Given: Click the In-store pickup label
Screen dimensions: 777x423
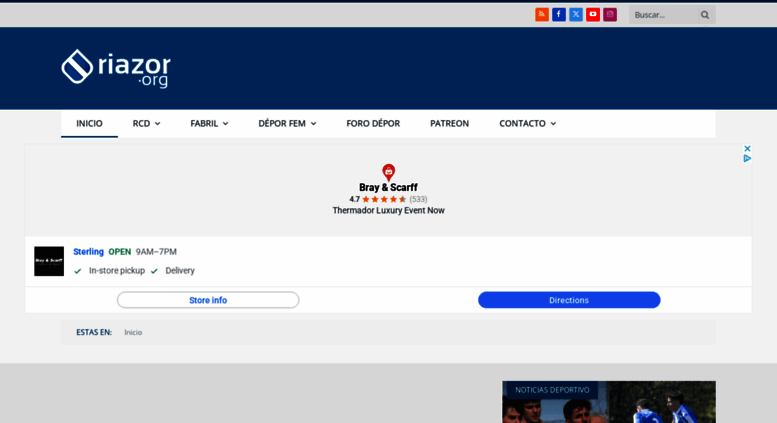Looking at the screenshot, I should [116, 270].
